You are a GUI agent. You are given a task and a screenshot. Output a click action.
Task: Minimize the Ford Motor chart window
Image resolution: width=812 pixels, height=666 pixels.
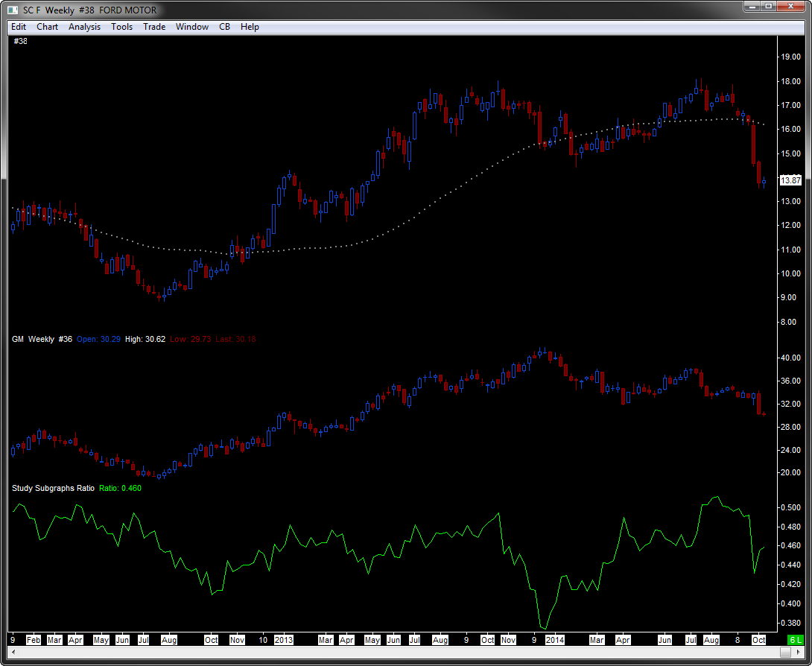coord(752,6)
